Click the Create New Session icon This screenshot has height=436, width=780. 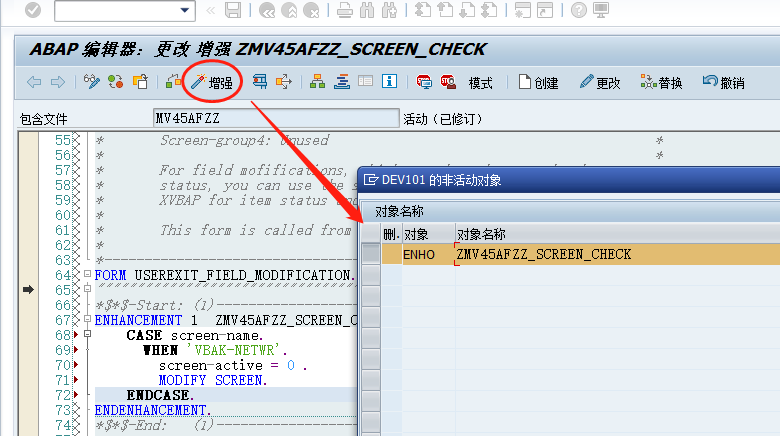pos(523,10)
